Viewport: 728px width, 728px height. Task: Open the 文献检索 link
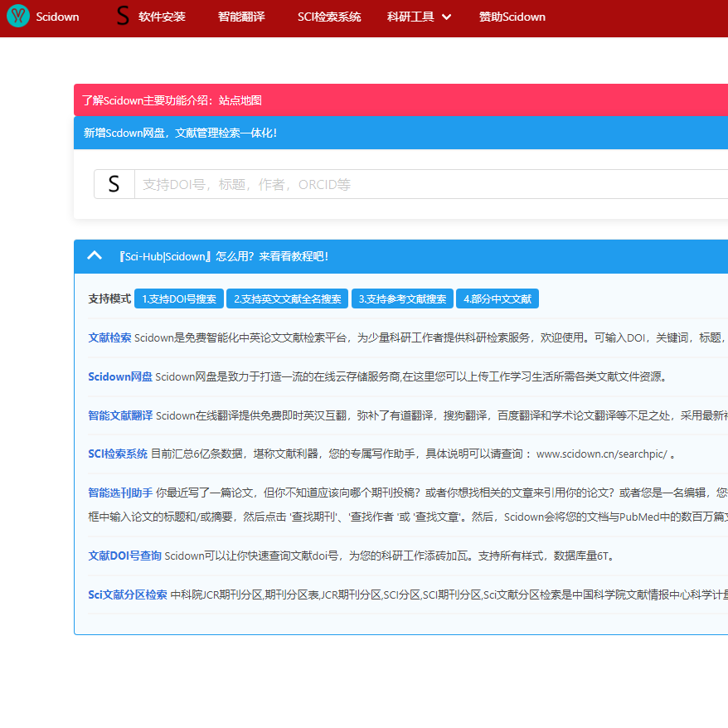pyautogui.click(x=109, y=337)
